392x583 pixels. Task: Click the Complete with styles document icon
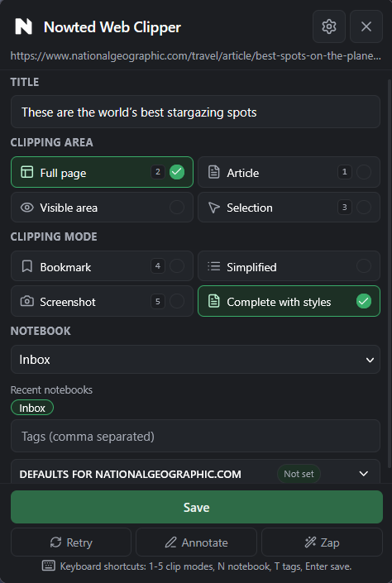[214, 301]
